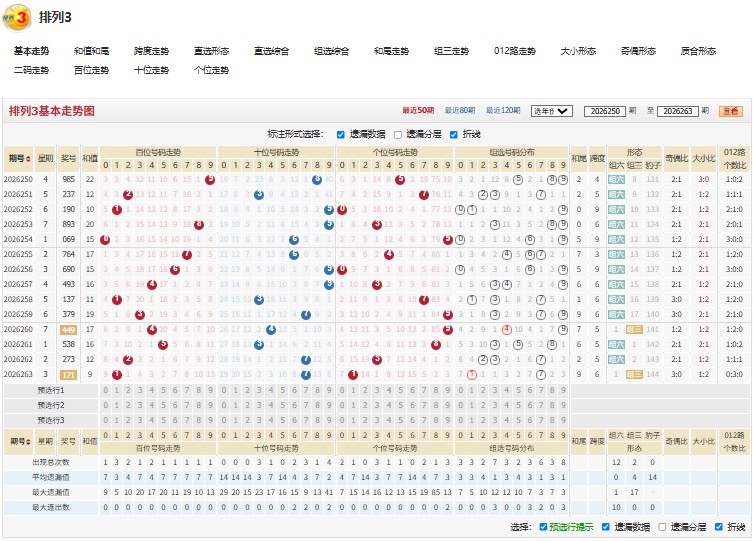Click the 星期 header in top header row
Screen dimensions: 753x541
[46, 158]
